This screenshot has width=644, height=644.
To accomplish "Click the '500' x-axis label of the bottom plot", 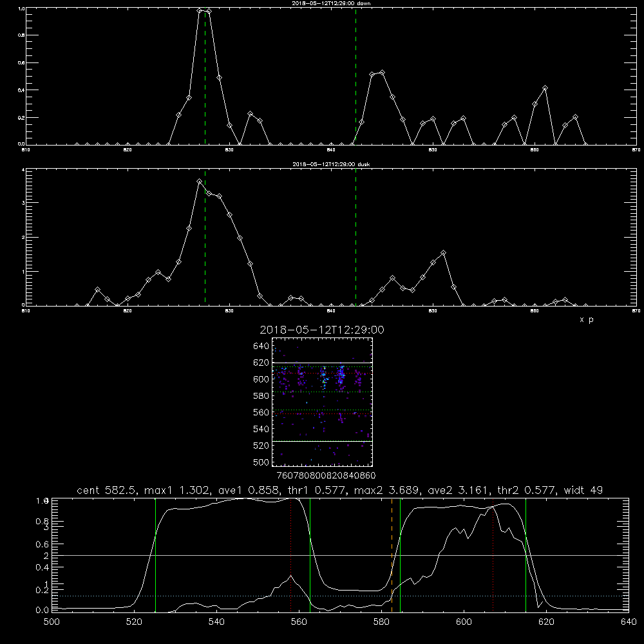I will 52,622.
